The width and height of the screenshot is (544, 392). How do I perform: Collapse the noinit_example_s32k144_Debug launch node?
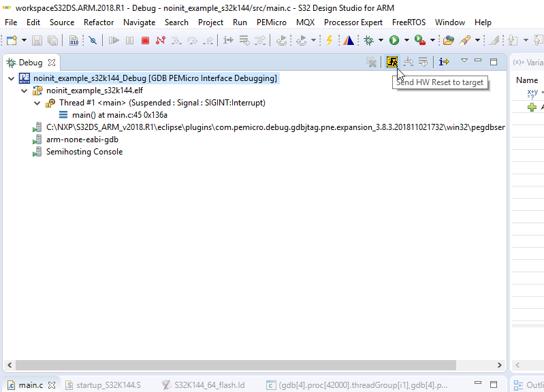pos(11,79)
